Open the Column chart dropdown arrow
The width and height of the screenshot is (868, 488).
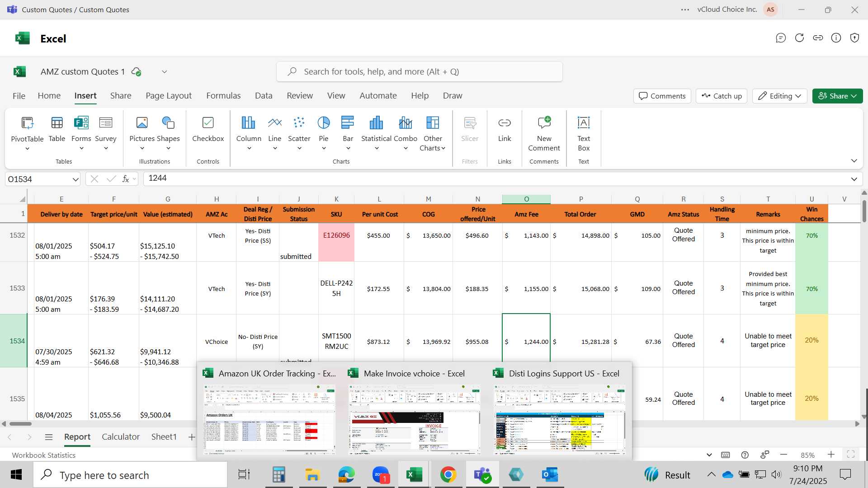coord(249,148)
